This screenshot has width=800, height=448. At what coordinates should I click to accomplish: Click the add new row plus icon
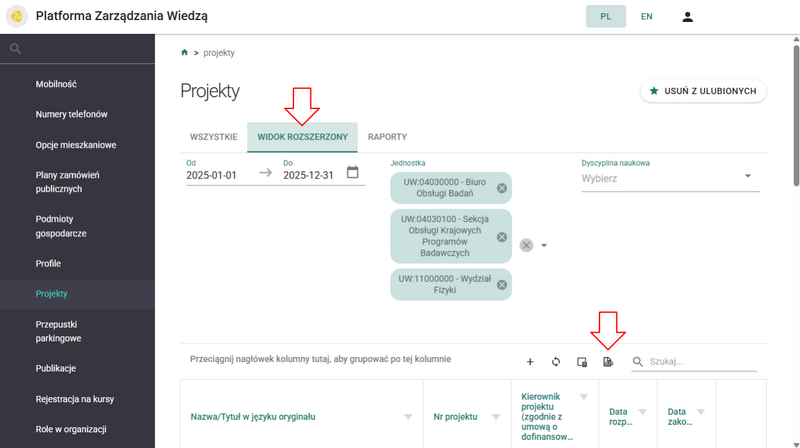point(530,361)
